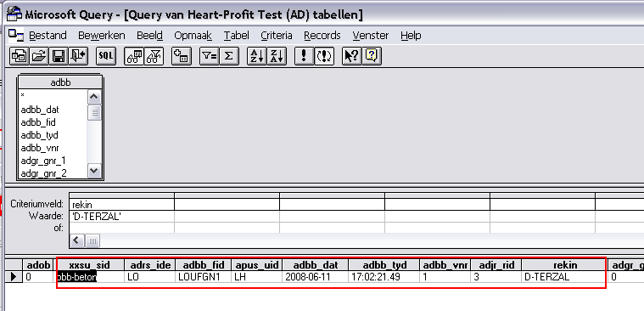The height and width of the screenshot is (311, 644).
Task: Click the adbb_dat column header
Action: point(316,265)
